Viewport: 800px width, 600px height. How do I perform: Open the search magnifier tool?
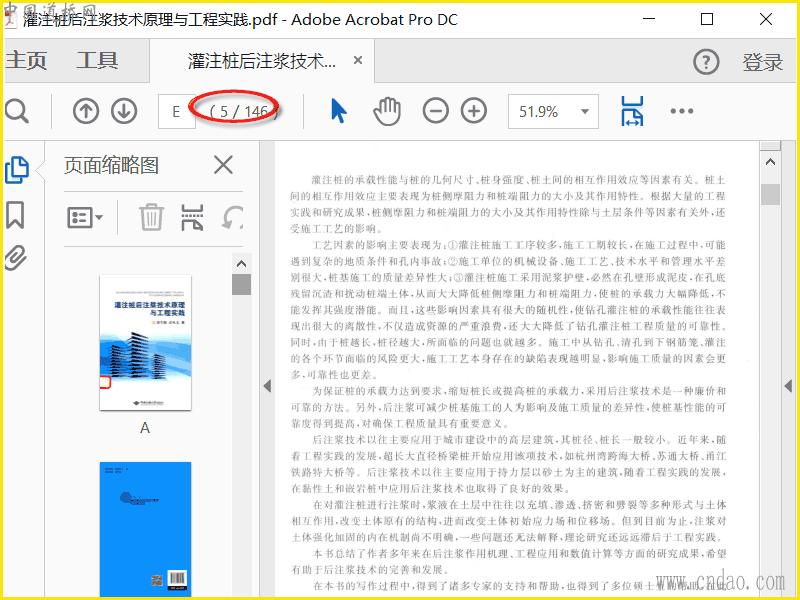(16, 111)
